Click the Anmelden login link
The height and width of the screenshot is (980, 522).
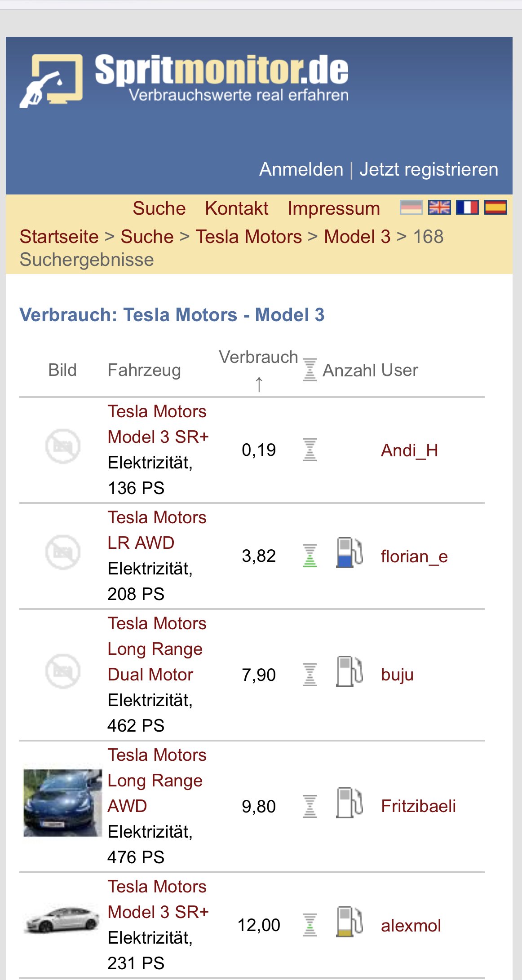click(301, 169)
